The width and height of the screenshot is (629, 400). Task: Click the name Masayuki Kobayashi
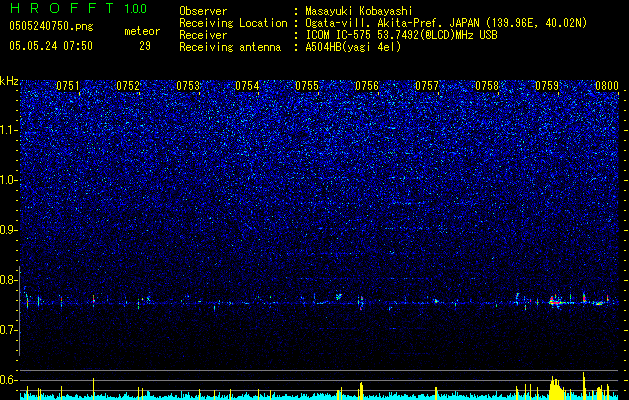tap(359, 12)
